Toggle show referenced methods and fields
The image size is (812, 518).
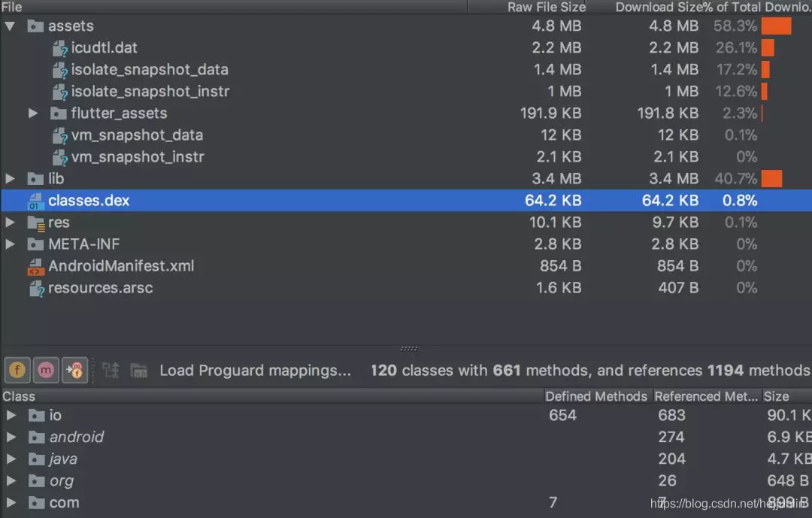(74, 370)
